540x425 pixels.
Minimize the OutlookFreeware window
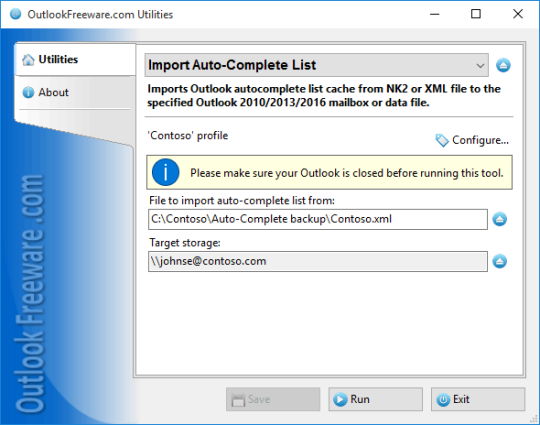[435, 14]
